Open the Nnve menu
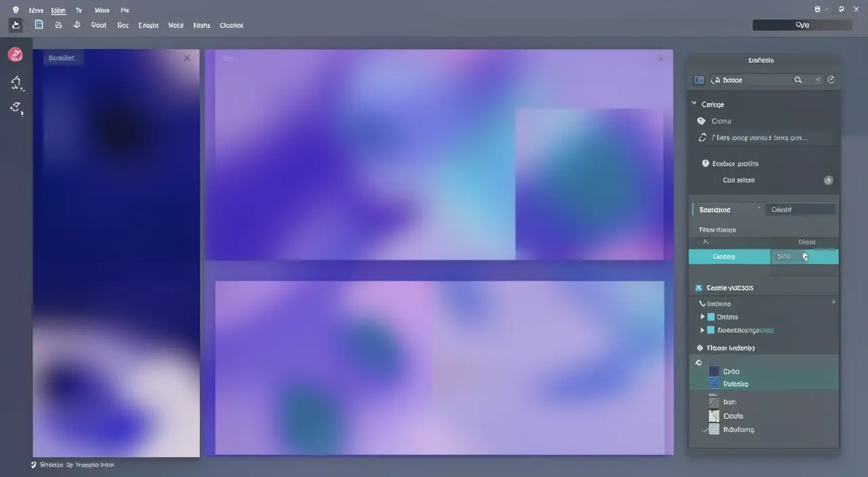The width and height of the screenshot is (868, 477). pyautogui.click(x=36, y=10)
